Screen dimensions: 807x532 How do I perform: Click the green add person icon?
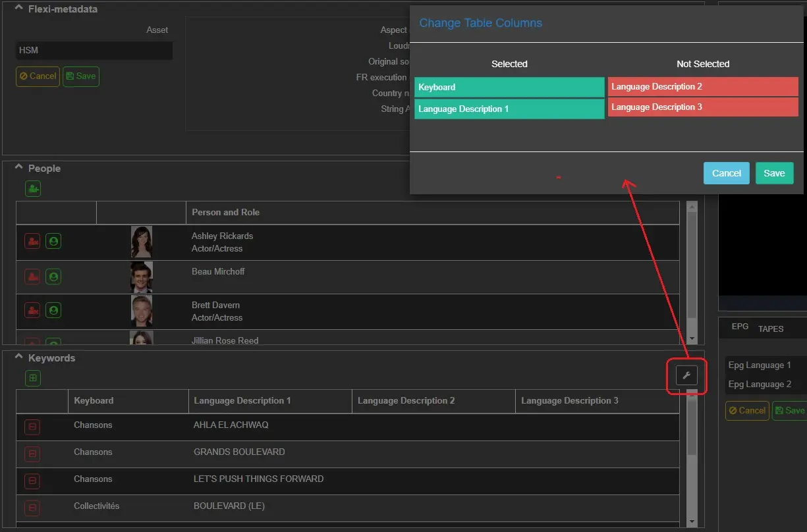click(33, 189)
